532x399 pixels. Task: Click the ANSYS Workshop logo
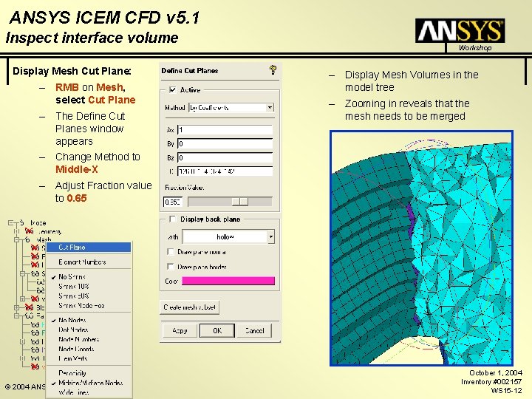pyautogui.click(x=460, y=35)
